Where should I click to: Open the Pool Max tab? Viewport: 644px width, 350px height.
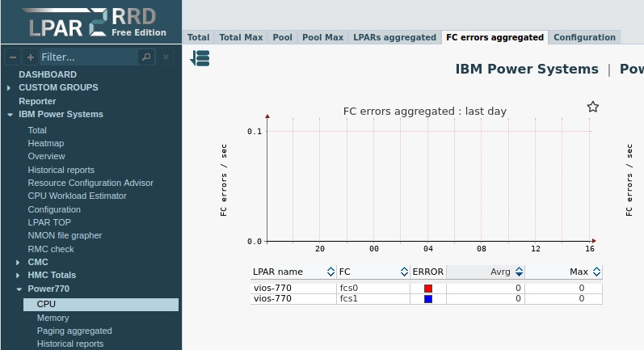pos(323,37)
